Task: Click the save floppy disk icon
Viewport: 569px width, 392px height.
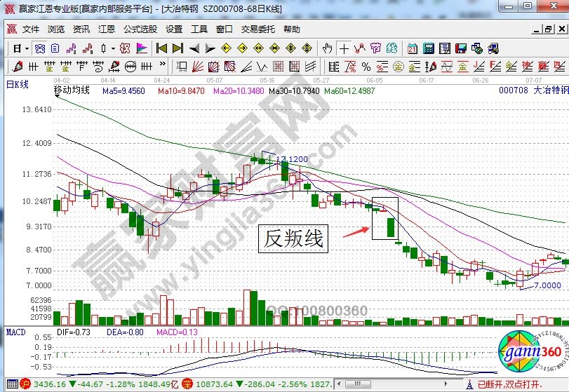Action: point(460,48)
